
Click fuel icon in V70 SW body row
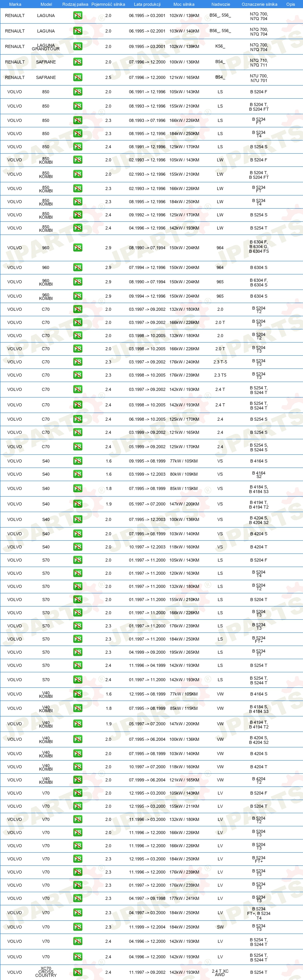77,927
